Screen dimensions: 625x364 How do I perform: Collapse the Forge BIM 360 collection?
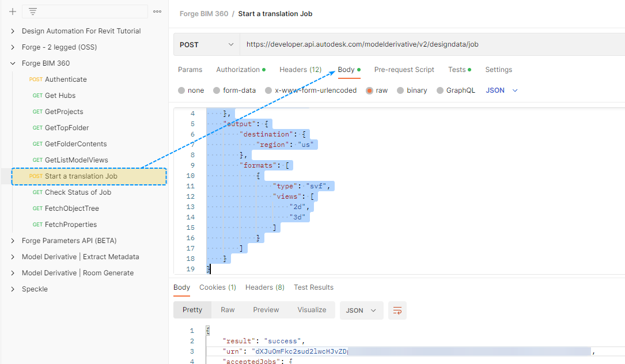tap(13, 63)
